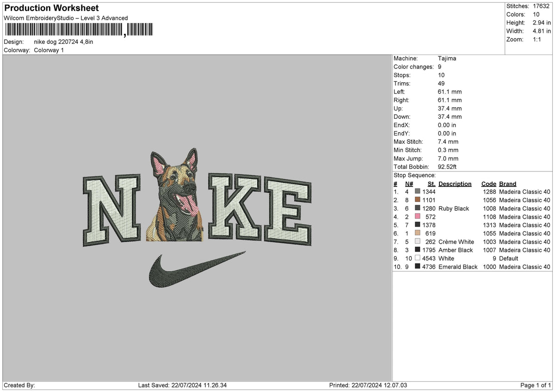The height and width of the screenshot is (392, 555).
Task: Click the Max Jump value 7.0 mm
Action: (448, 158)
